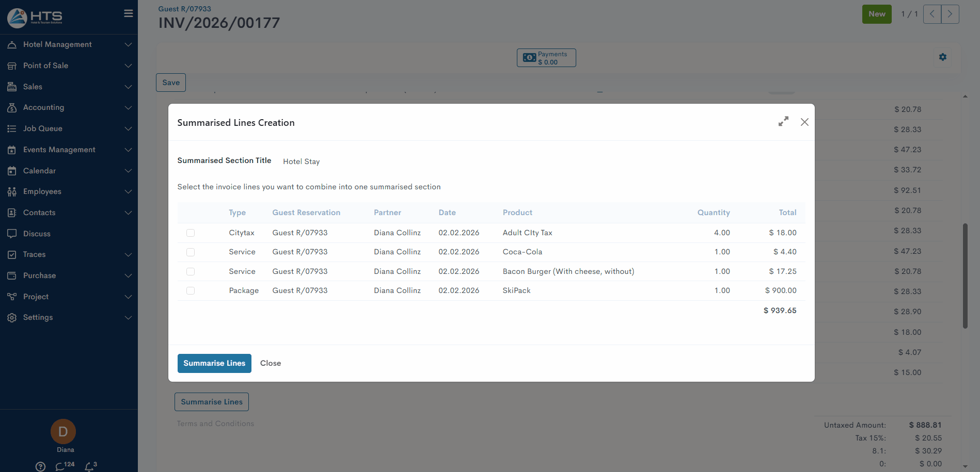Image resolution: width=980 pixels, height=472 pixels.
Task: Open chat messages icon showing 124
Action: pyautogui.click(x=61, y=466)
